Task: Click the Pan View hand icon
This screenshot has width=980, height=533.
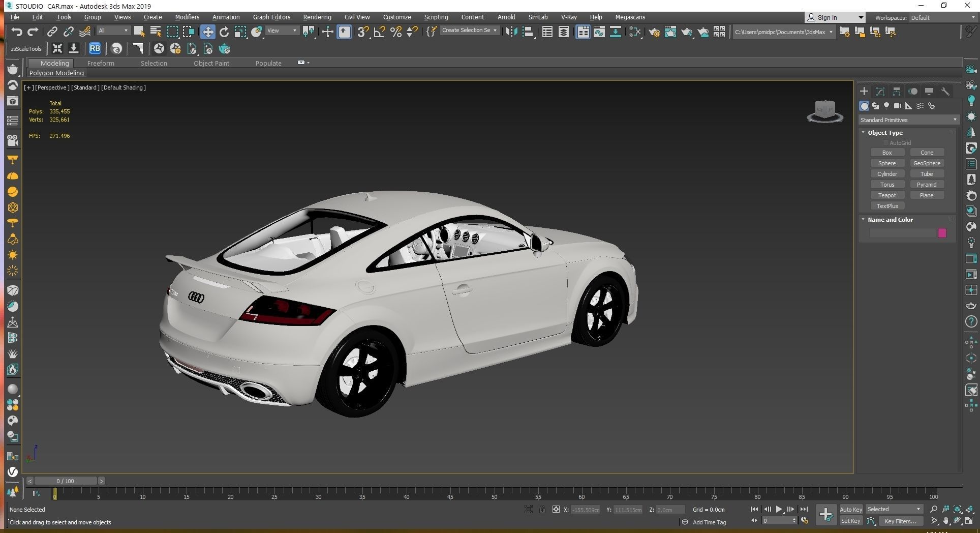Action: 945,521
